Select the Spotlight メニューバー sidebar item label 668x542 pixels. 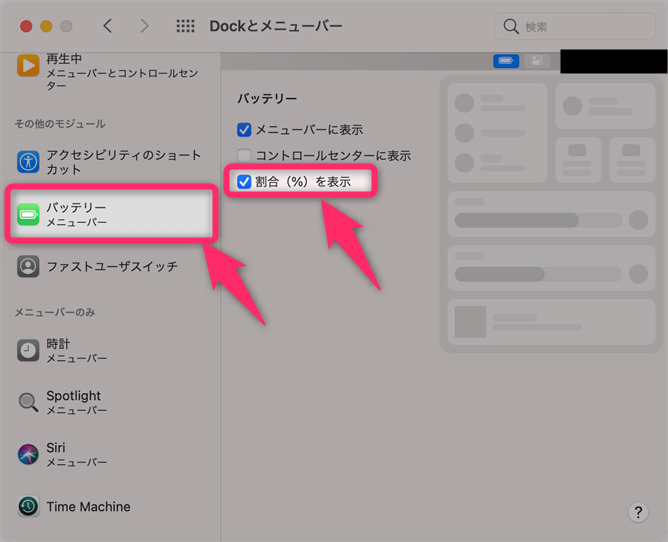[76, 403]
